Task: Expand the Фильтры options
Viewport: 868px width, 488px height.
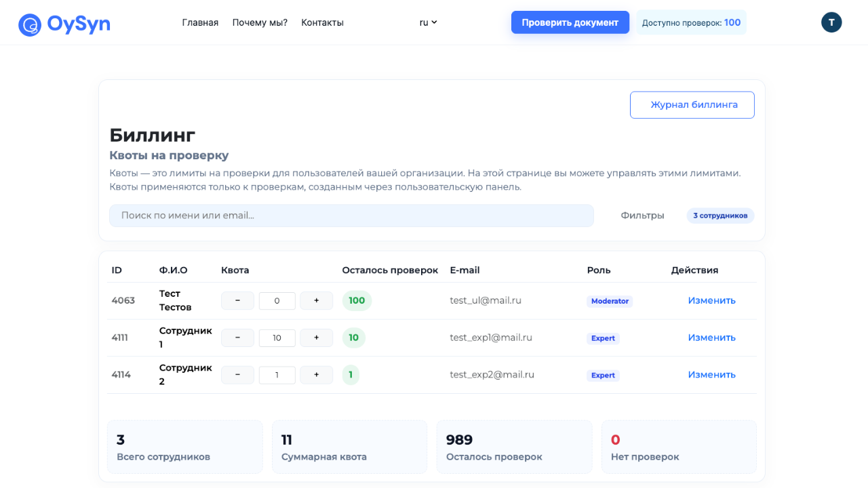Action: [642, 216]
